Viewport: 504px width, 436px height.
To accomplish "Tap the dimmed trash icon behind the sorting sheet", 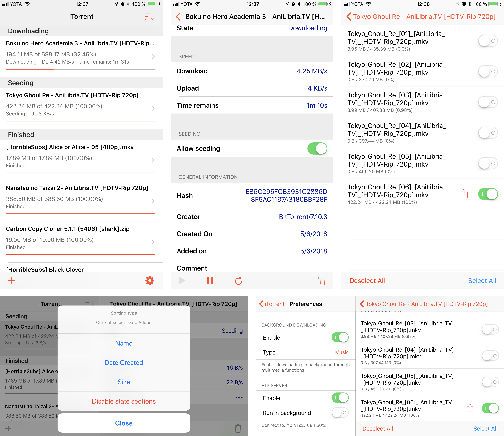I will (x=238, y=428).
